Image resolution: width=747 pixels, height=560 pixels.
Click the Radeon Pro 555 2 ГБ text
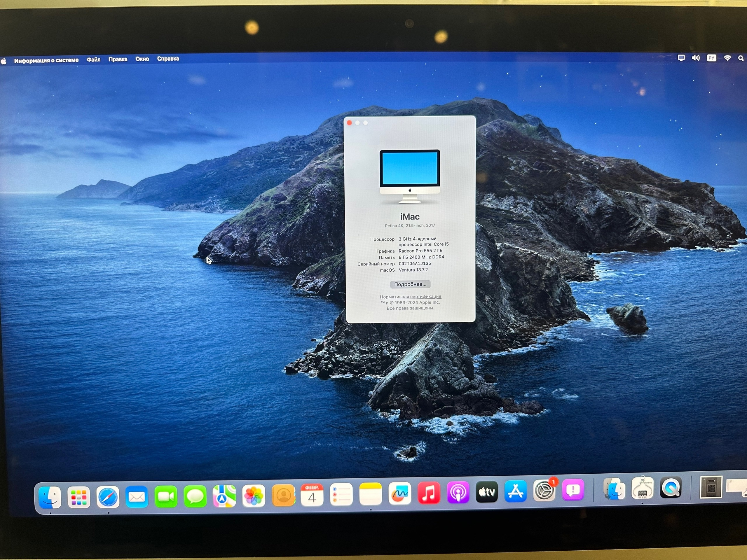coord(420,251)
